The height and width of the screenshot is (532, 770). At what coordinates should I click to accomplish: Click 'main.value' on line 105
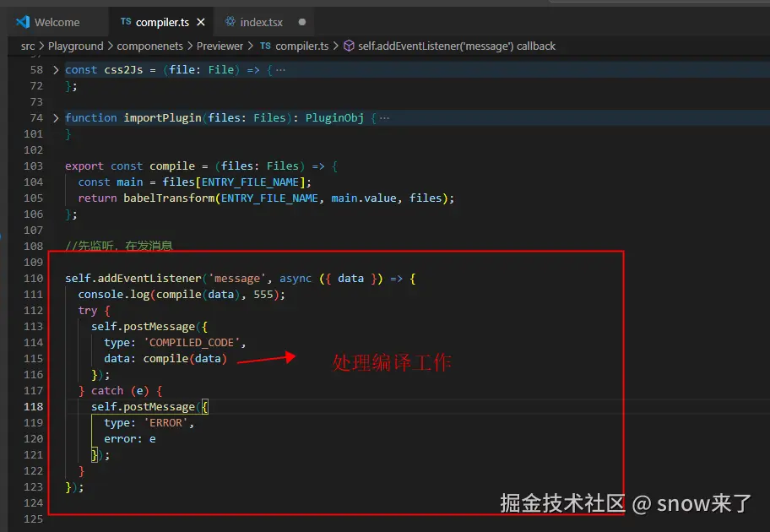363,198
